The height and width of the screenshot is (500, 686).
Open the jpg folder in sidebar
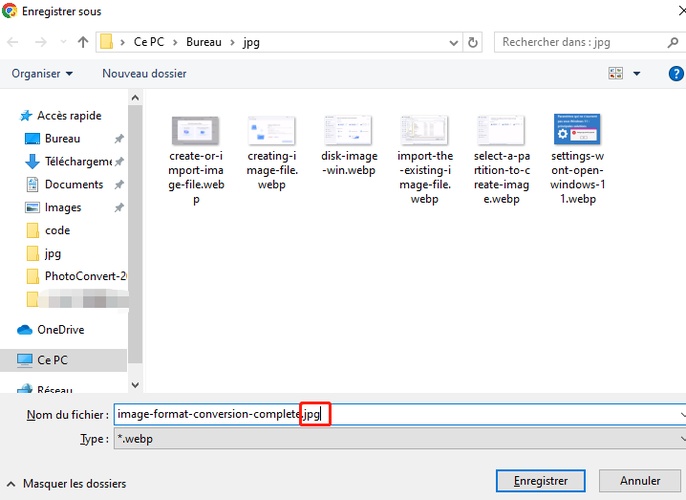(52, 253)
